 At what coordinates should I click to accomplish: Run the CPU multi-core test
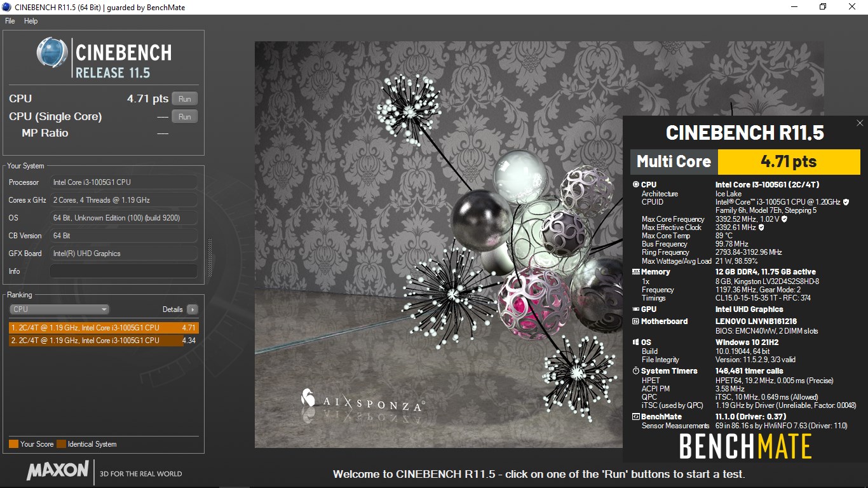coord(184,99)
